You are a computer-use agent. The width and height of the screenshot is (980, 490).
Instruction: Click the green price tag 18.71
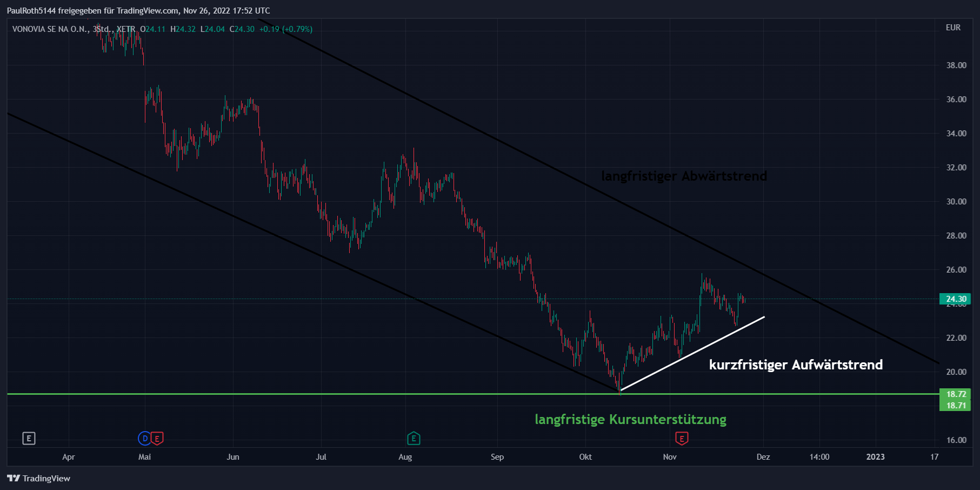tap(955, 406)
